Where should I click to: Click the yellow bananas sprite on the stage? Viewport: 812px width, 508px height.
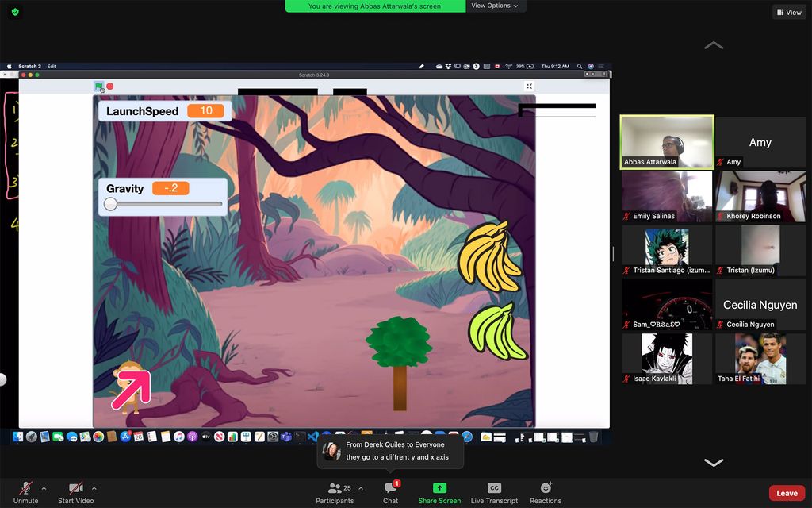(488, 256)
